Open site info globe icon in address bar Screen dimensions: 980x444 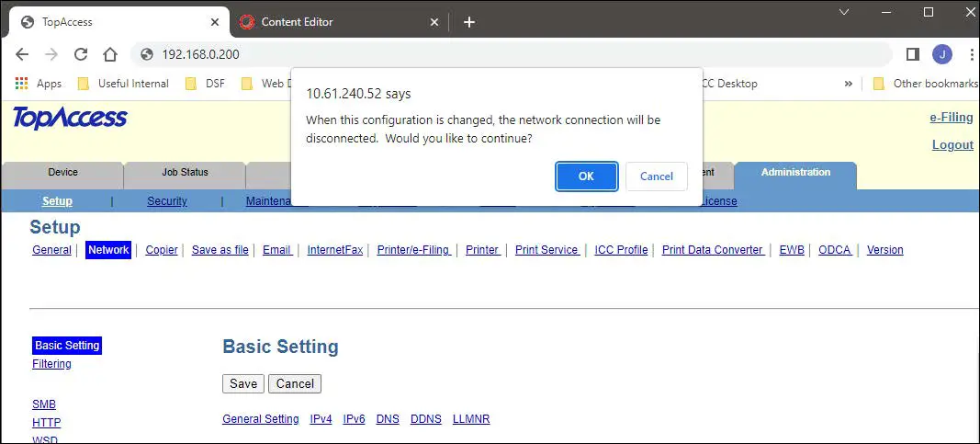tap(147, 54)
